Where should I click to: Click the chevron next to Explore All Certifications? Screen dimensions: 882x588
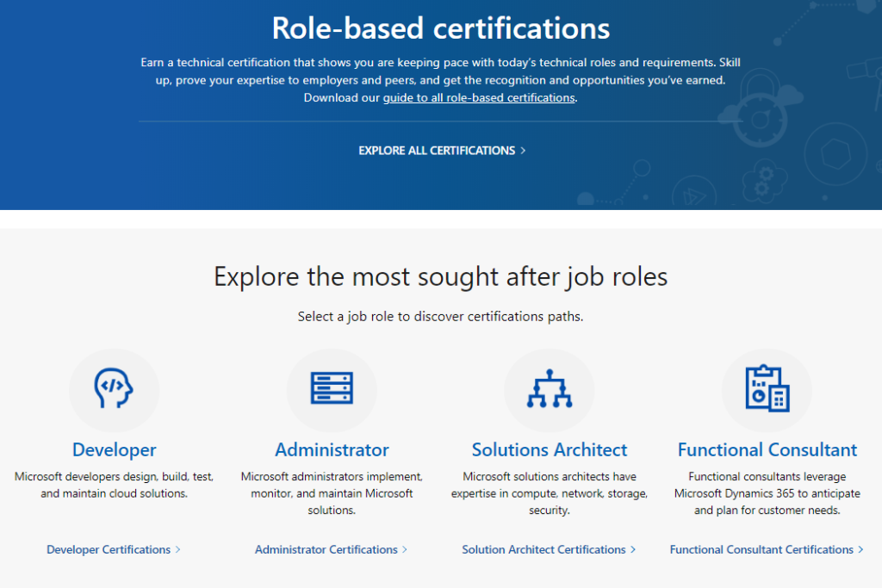click(x=523, y=151)
